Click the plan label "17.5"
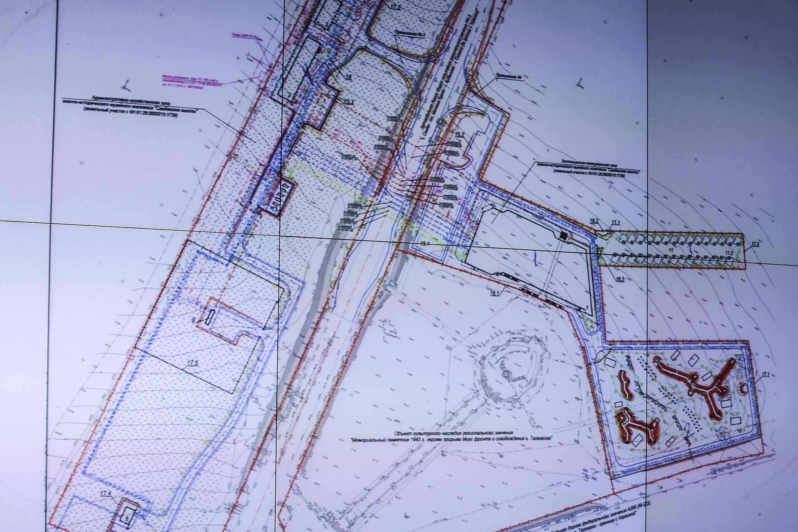The width and height of the screenshot is (798, 532). 193,364
